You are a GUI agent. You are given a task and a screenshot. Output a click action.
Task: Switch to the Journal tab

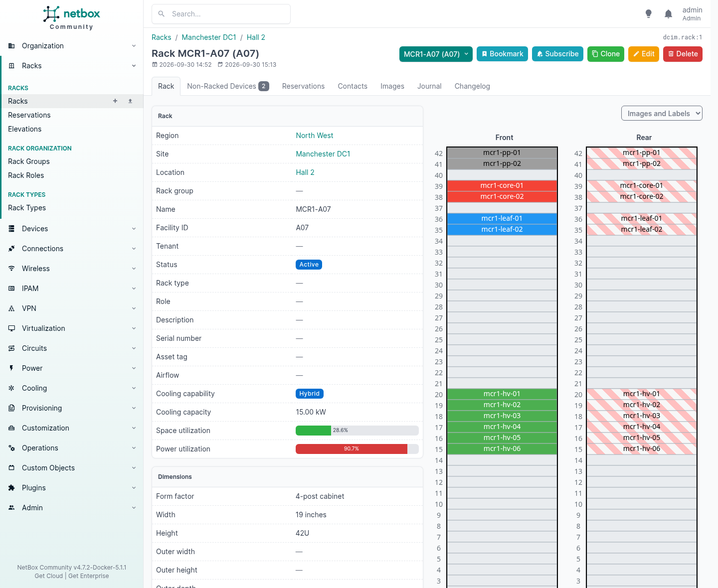coord(429,86)
